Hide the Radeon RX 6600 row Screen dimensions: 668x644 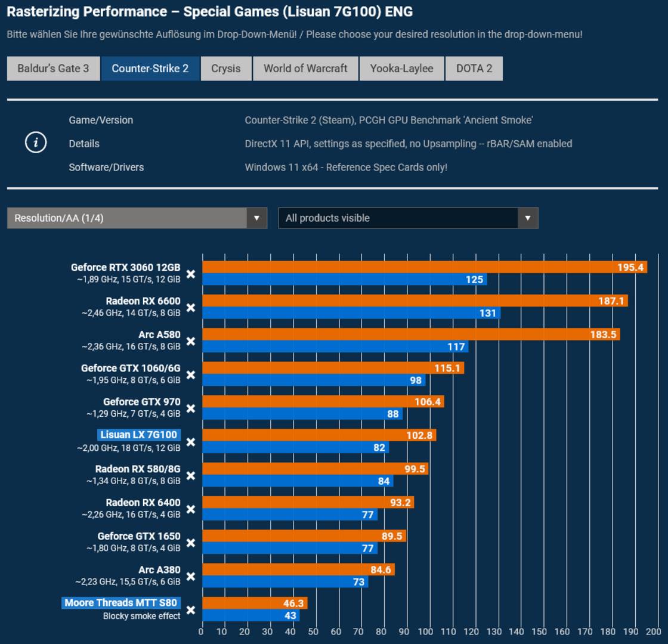191,308
